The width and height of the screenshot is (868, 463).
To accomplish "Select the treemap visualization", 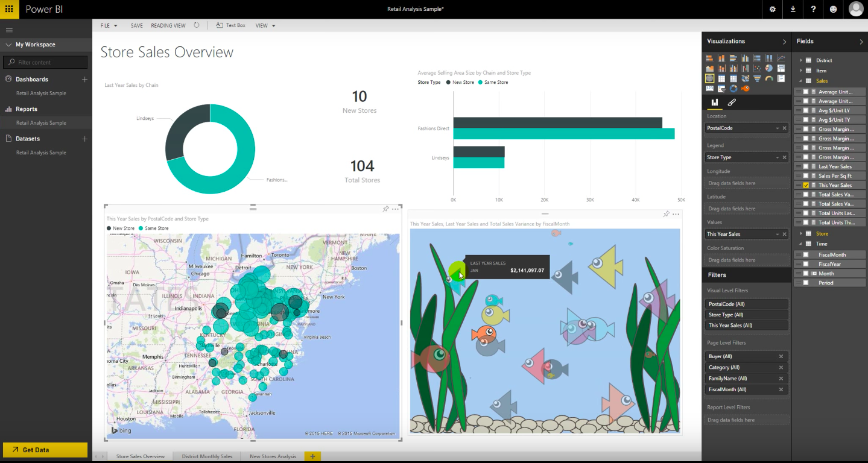I will (x=781, y=68).
